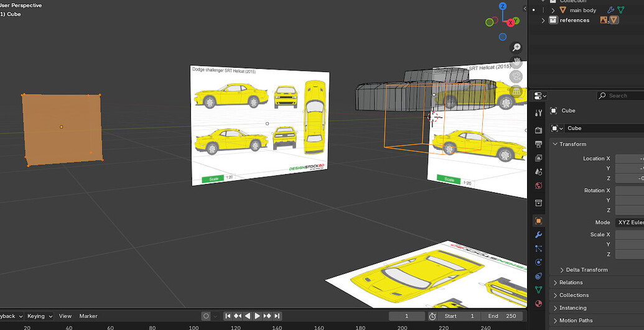Toggle use preview range clock button
The image size is (644, 330).
pos(432,316)
